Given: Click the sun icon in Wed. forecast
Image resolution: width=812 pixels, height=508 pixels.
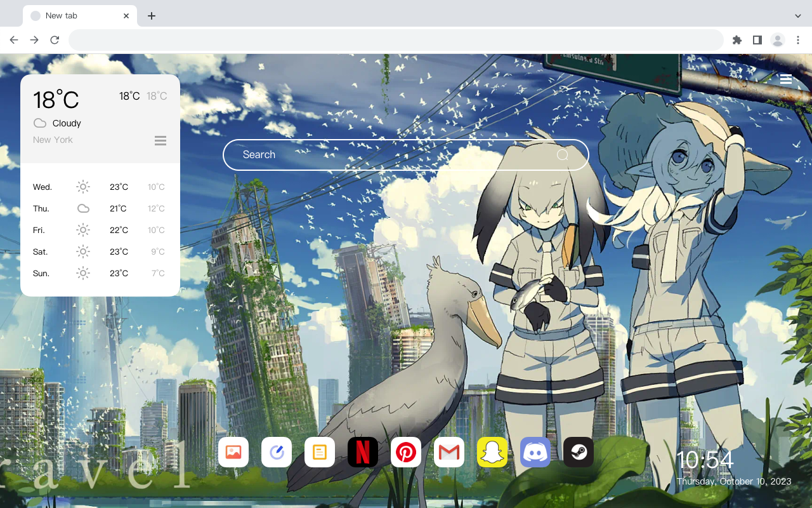Looking at the screenshot, I should (83, 187).
